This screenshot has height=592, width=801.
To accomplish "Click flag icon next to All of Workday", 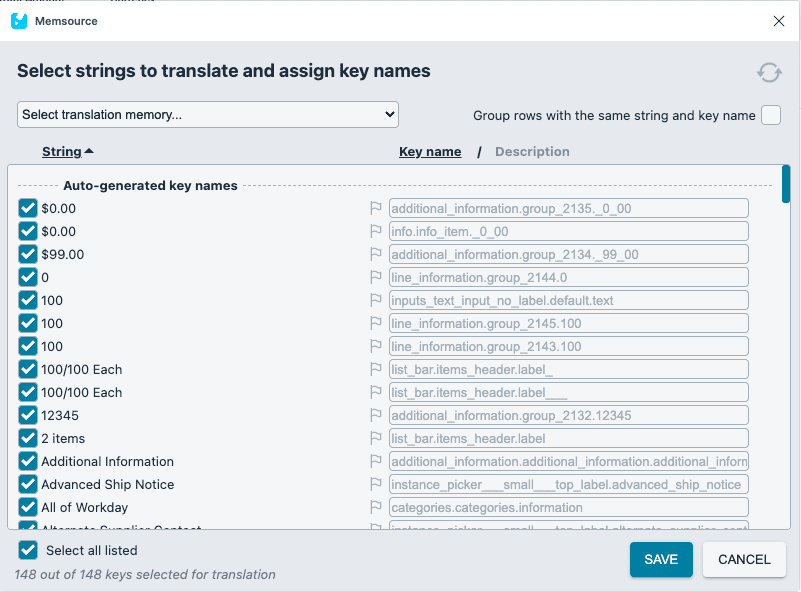I will pos(377,508).
